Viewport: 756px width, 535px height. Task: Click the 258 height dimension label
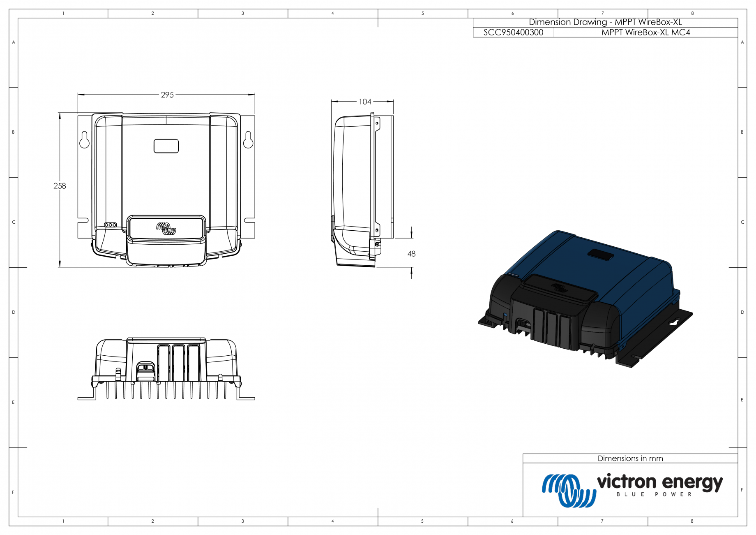point(60,186)
